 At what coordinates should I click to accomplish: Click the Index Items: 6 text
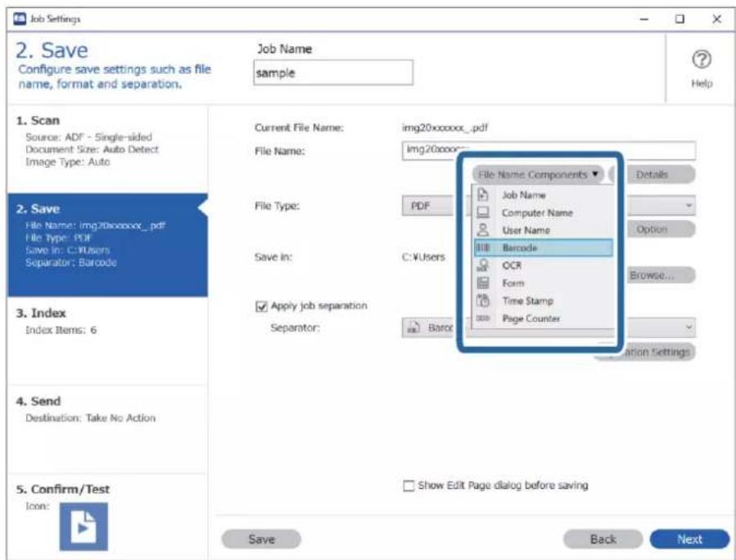[61, 330]
